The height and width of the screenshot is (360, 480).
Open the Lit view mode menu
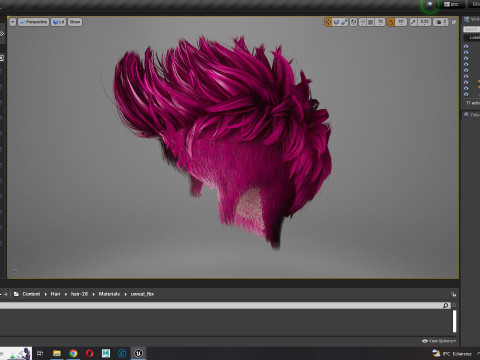(x=58, y=22)
